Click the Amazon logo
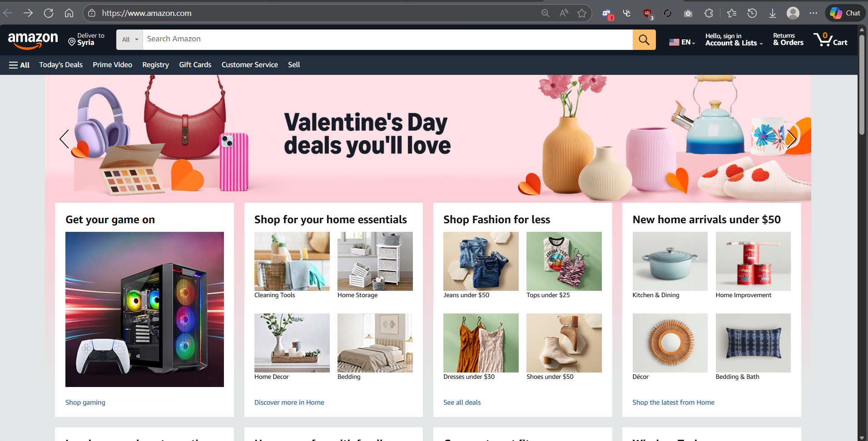The width and height of the screenshot is (868, 441). pyautogui.click(x=33, y=40)
